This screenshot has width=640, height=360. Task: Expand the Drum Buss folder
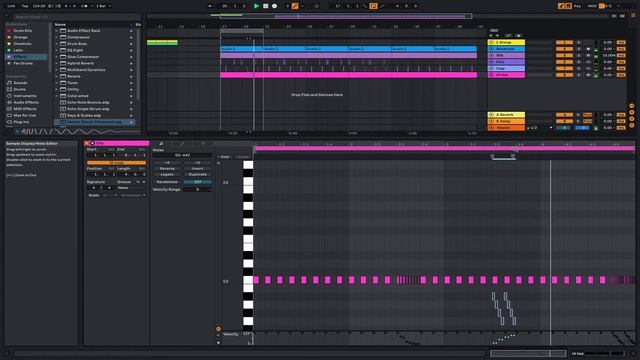click(57, 44)
